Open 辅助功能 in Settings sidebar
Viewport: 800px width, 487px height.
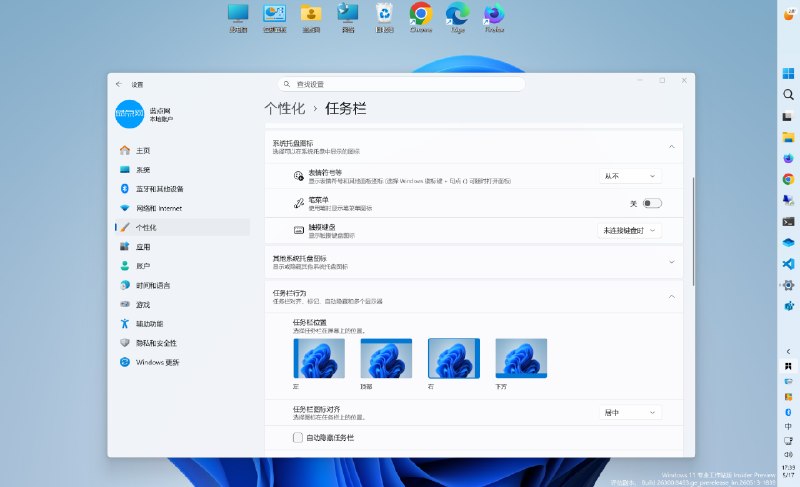pos(183,324)
